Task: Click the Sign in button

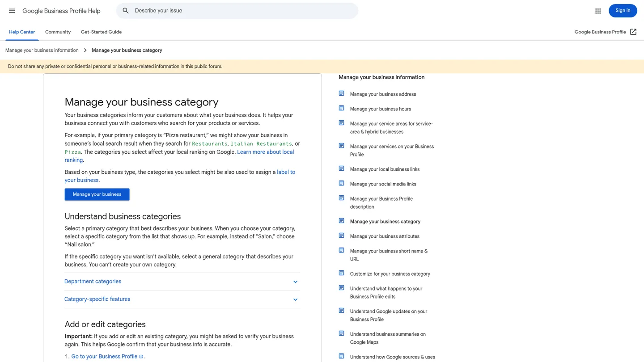Action: point(623,11)
